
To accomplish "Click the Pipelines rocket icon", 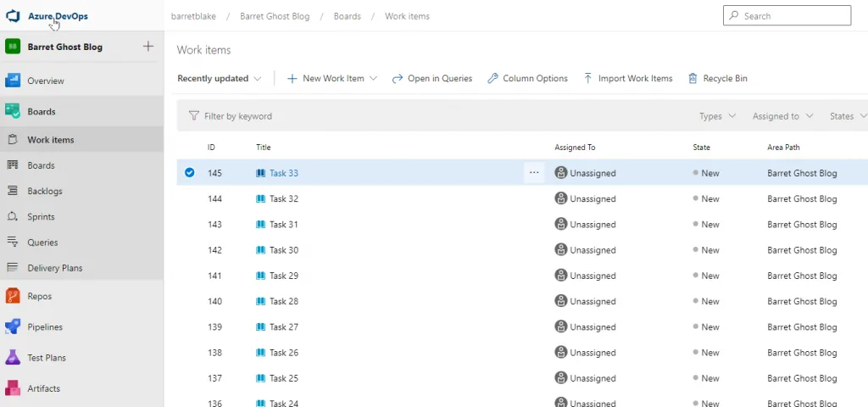I will (x=13, y=326).
